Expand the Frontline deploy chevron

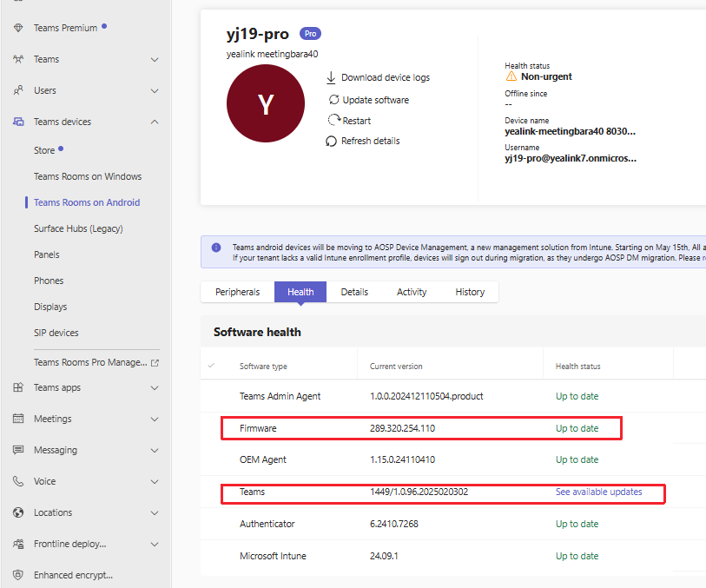[x=155, y=545]
